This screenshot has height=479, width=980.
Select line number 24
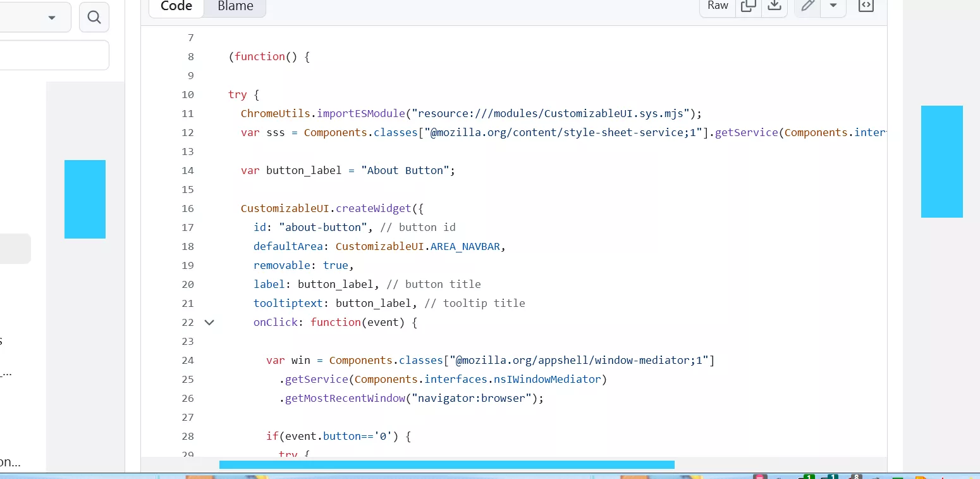pyautogui.click(x=187, y=360)
